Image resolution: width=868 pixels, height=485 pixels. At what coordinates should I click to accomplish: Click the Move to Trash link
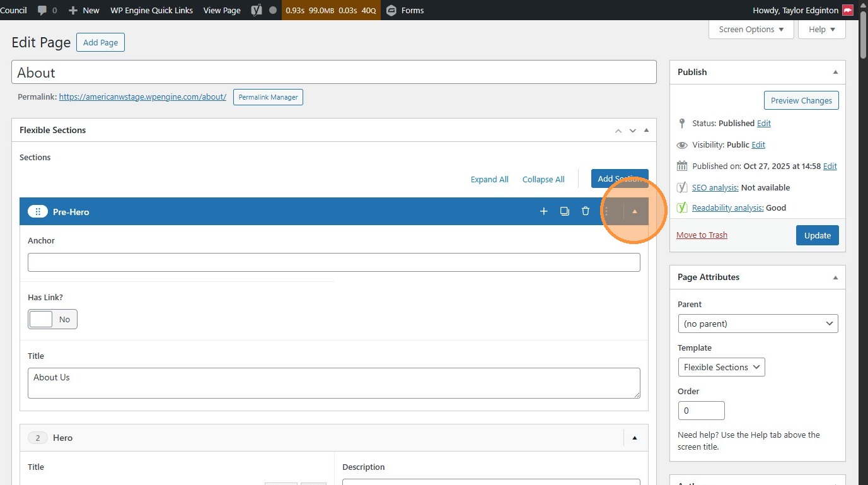702,235
